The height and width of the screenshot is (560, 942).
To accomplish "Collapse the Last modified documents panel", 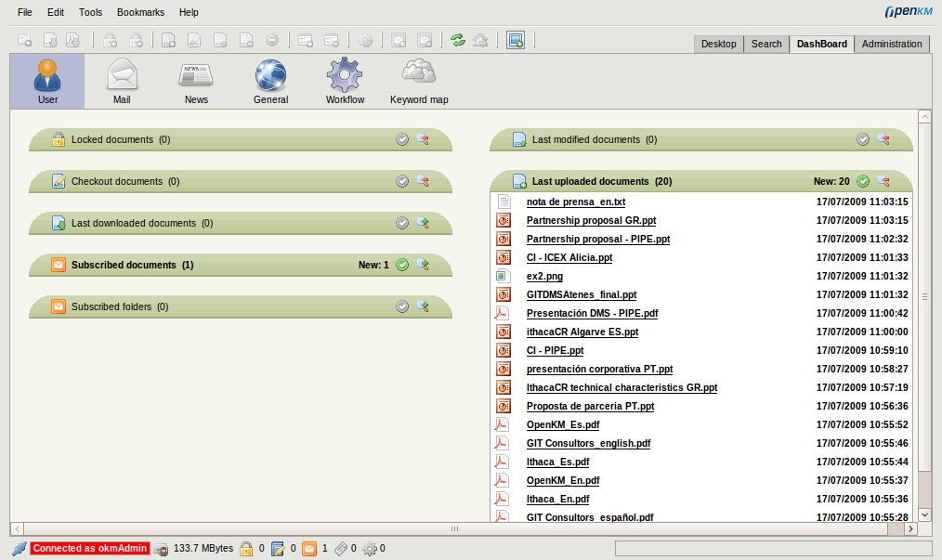I will (x=883, y=139).
